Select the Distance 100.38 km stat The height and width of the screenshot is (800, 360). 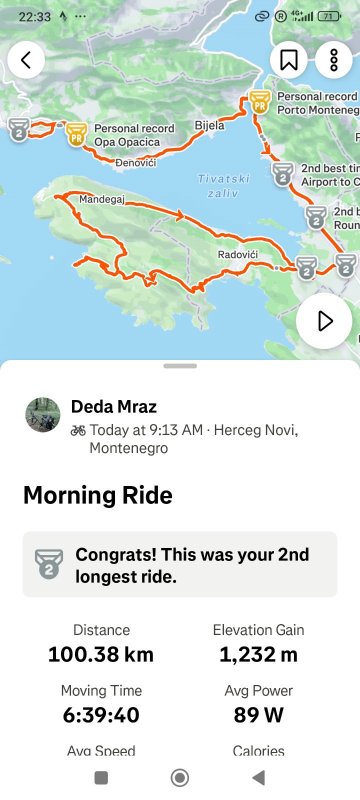click(x=101, y=645)
